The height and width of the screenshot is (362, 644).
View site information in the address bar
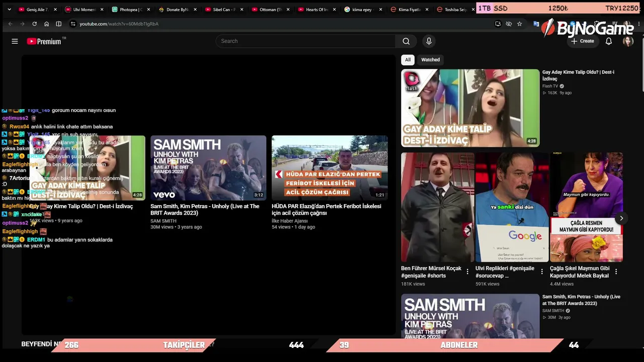pos(73,24)
